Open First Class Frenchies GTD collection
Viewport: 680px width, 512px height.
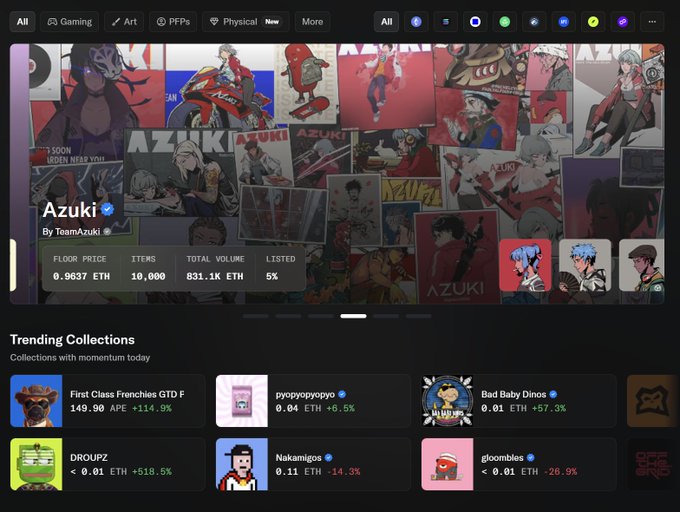108,401
